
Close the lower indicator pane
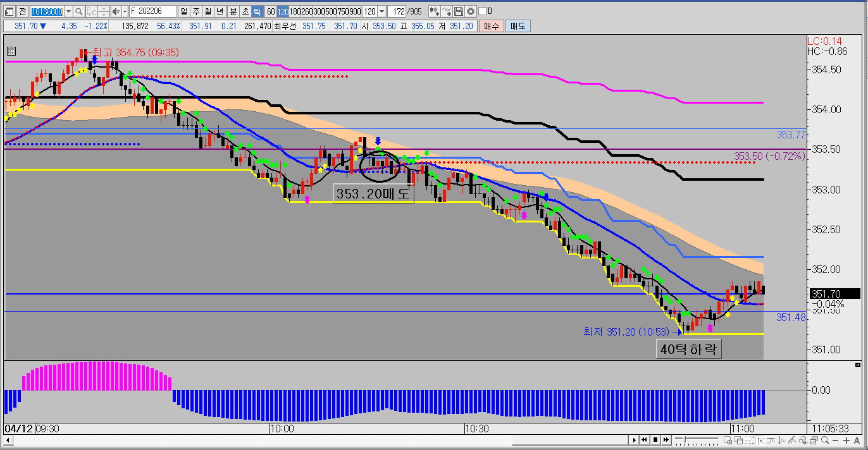857,365
